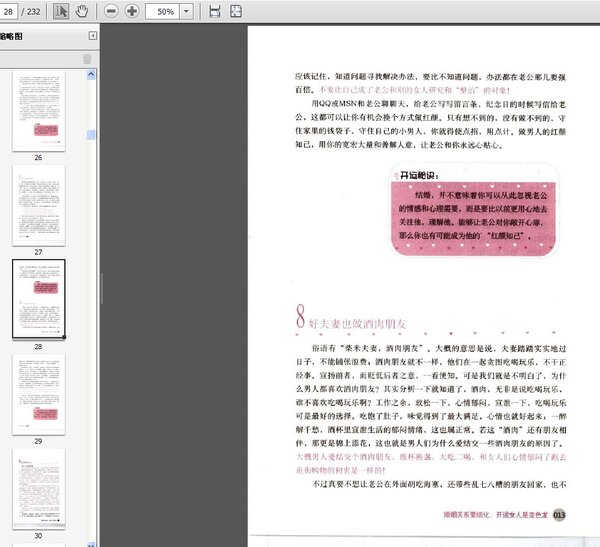Screen dimensions: 600x547
Task: Open page 30 thumbnail
Action: (x=39, y=489)
